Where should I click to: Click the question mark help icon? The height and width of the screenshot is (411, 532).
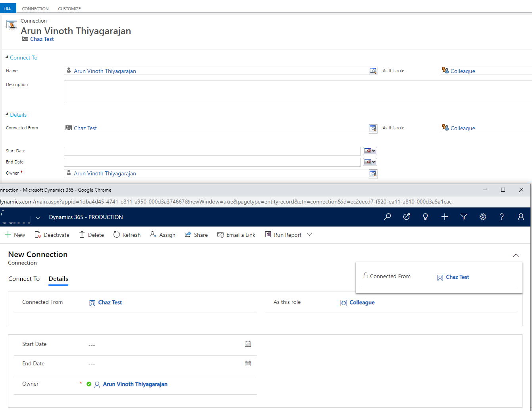pos(502,217)
